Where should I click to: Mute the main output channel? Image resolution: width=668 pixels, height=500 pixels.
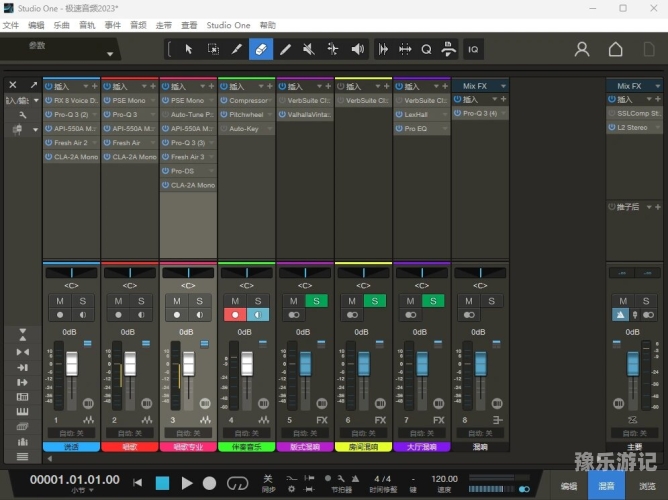click(623, 301)
